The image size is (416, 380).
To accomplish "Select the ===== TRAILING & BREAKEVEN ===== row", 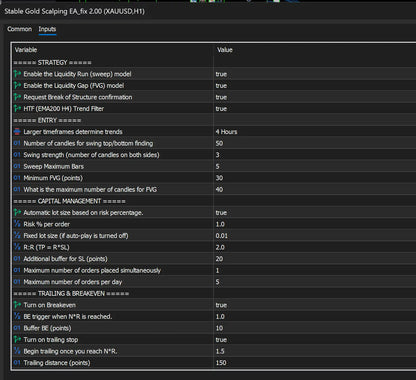I will click(213, 293).
